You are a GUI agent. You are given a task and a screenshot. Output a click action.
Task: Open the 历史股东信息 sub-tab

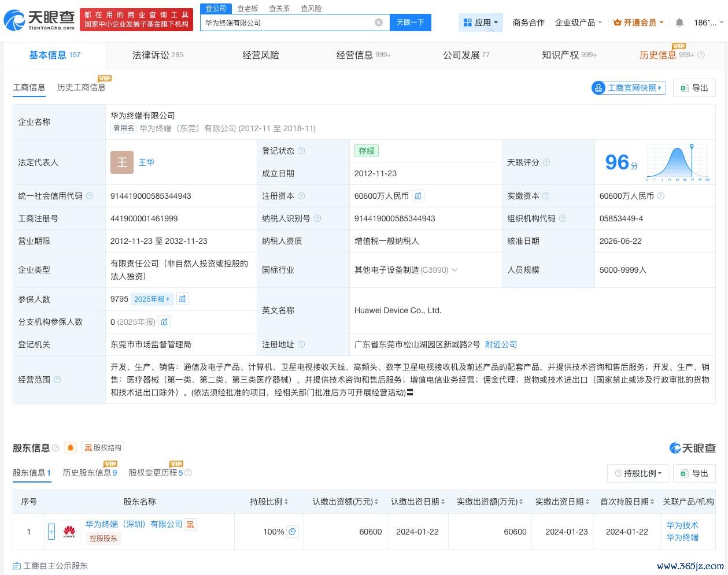[90, 473]
